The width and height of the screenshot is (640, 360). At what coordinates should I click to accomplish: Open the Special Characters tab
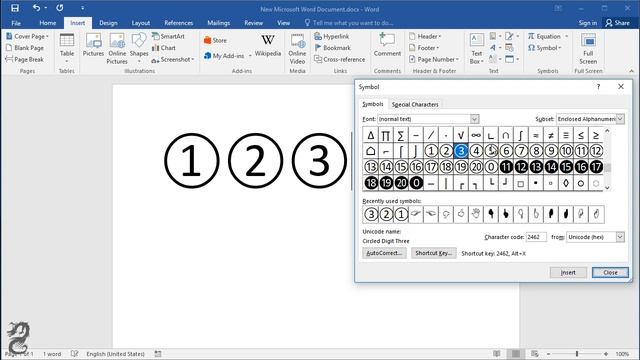tap(415, 104)
